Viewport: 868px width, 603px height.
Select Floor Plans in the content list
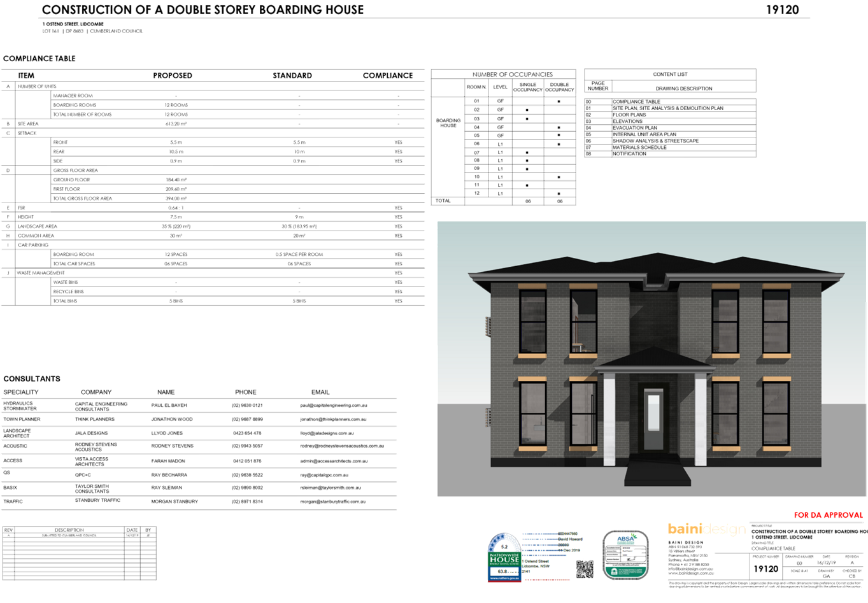click(x=629, y=115)
